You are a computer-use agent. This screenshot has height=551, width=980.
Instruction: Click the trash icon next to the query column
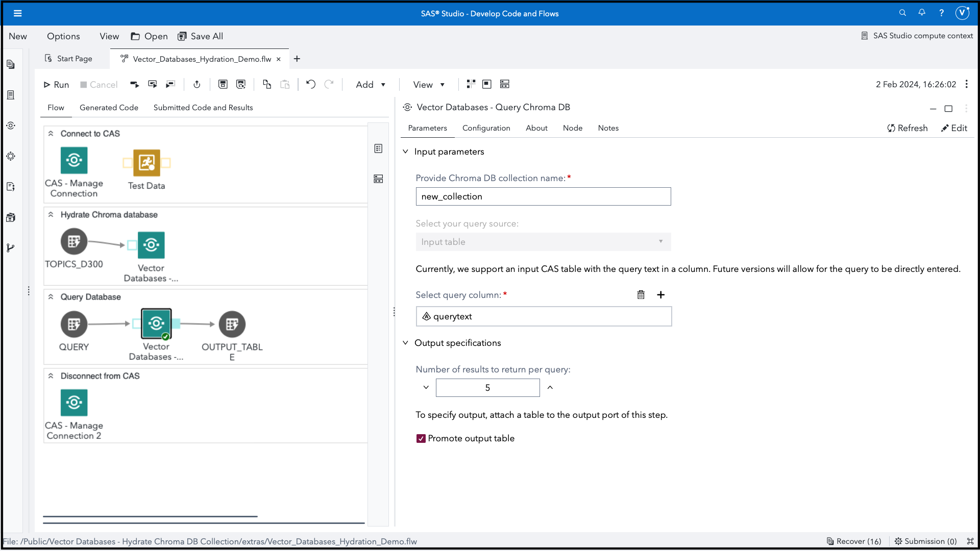click(641, 295)
